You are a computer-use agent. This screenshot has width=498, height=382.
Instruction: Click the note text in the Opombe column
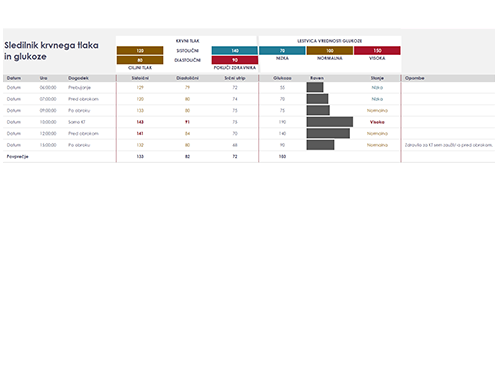pyautogui.click(x=449, y=145)
